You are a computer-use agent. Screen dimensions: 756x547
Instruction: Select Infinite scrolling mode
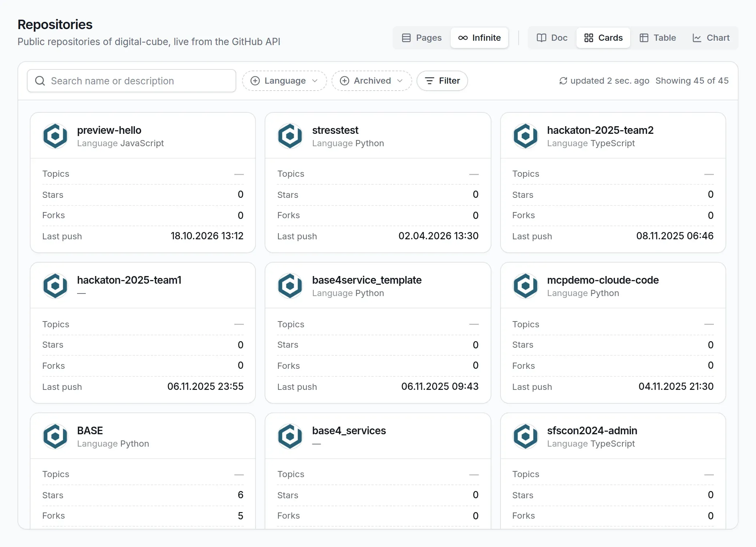(479, 38)
